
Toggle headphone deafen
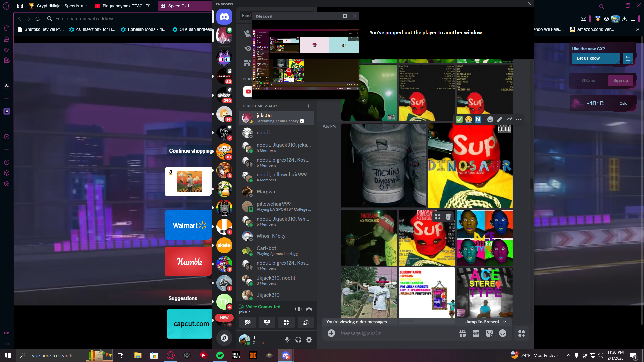pyautogui.click(x=298, y=340)
